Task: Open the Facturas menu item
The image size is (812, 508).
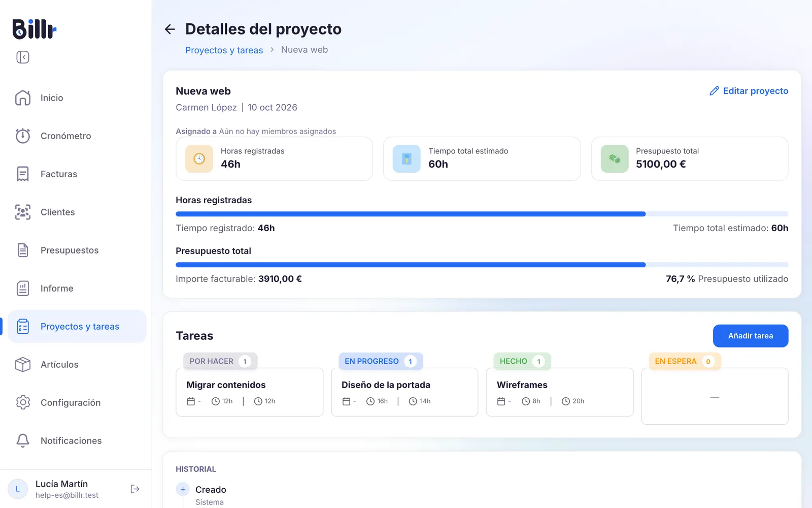Action: 77,174
